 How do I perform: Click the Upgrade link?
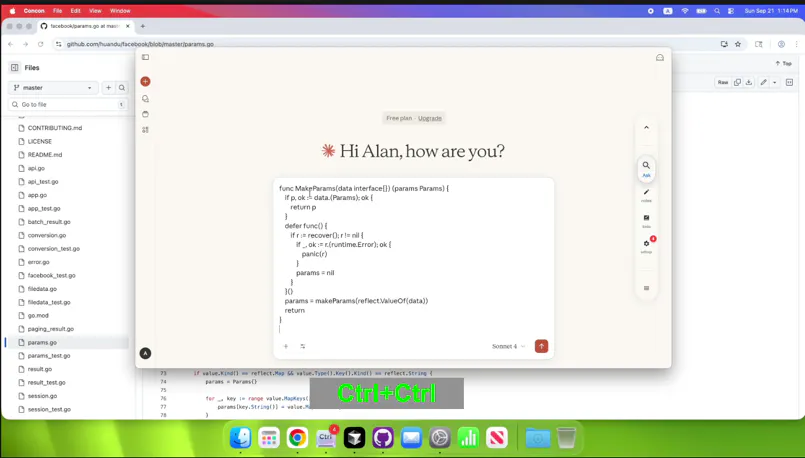click(x=430, y=118)
